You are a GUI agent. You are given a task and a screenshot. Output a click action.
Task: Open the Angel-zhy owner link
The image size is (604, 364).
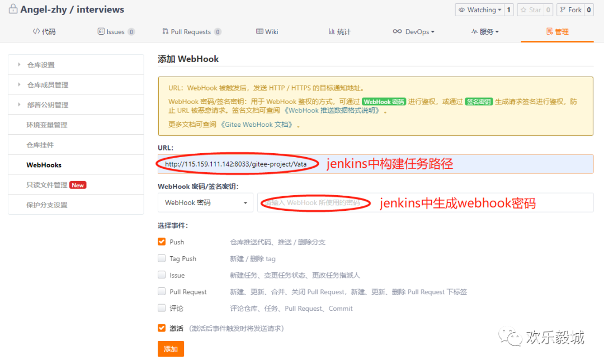click(43, 10)
